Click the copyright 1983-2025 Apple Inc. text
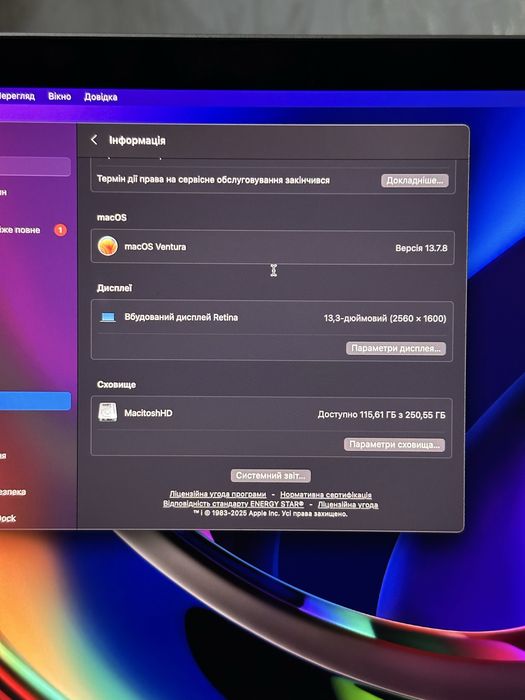525x700 pixels. [270, 513]
